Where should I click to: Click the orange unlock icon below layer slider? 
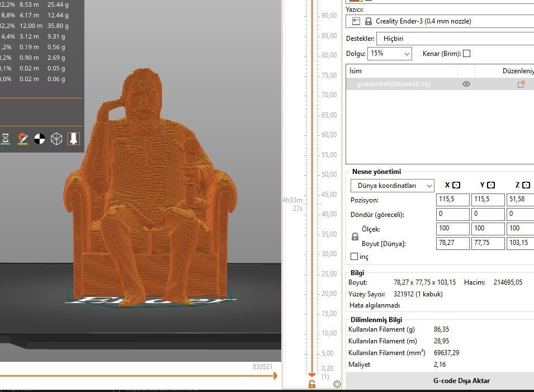(x=311, y=385)
